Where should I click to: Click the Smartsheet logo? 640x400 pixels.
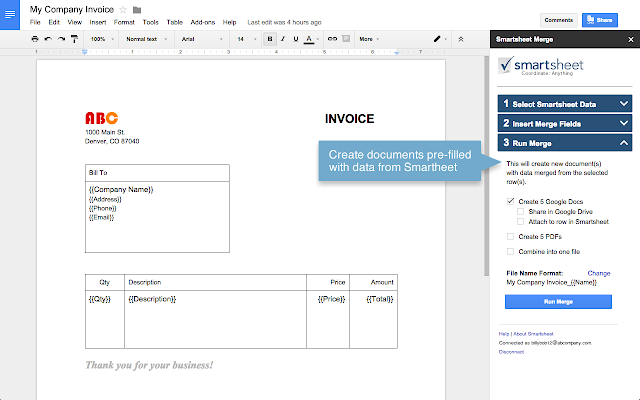pos(541,66)
